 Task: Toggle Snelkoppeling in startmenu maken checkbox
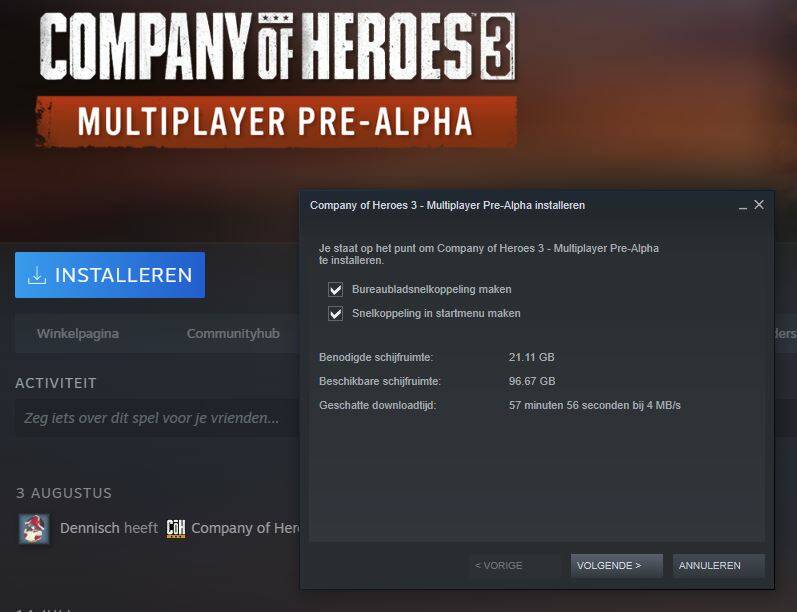[335, 314]
